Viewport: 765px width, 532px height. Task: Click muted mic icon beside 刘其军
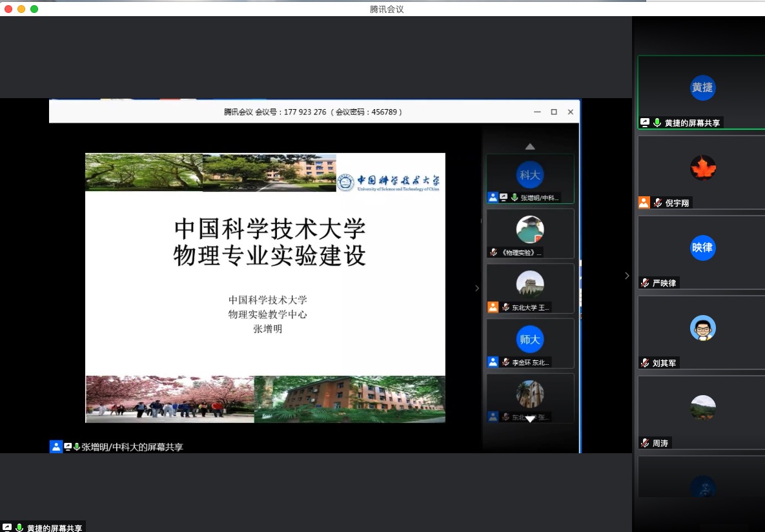coord(644,363)
